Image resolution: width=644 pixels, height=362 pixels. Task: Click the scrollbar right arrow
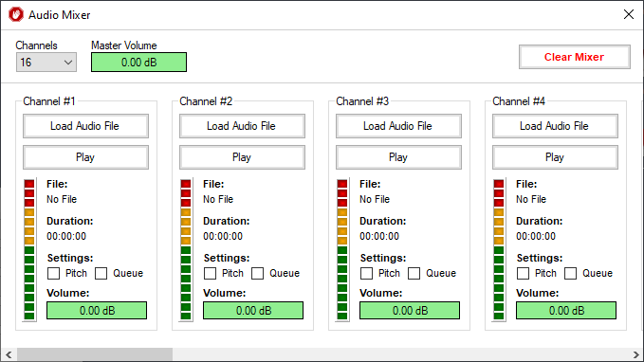pyautogui.click(x=635, y=354)
